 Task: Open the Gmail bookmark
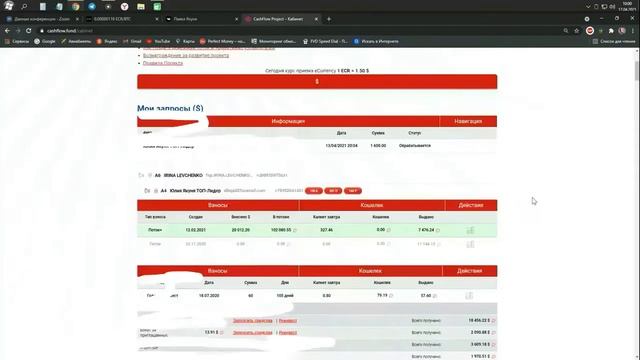[x=132, y=41]
